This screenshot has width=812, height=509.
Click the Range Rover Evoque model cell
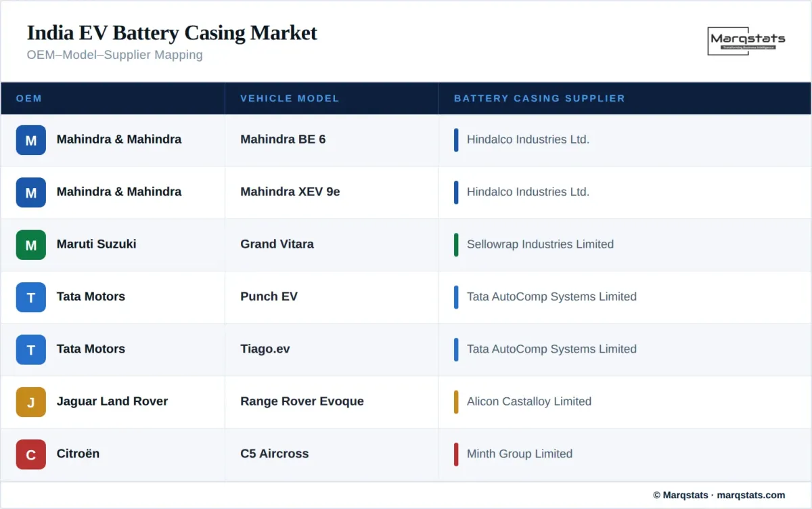(302, 401)
